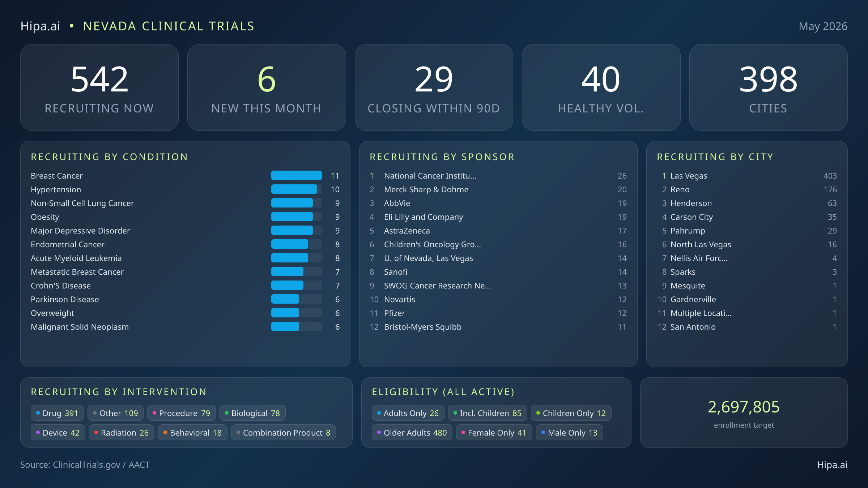This screenshot has width=868, height=488.
Task: Click the Behavioral 18 chip
Action: coord(192,432)
